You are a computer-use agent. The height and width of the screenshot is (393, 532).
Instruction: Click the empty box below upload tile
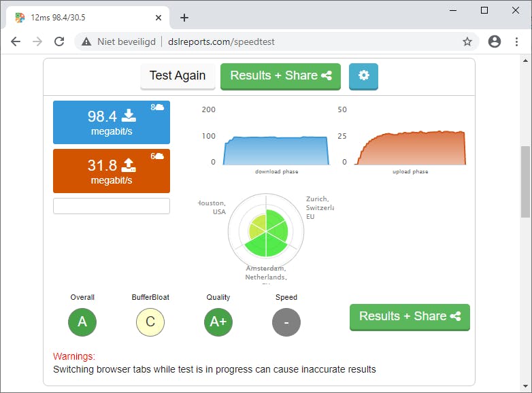click(x=112, y=206)
